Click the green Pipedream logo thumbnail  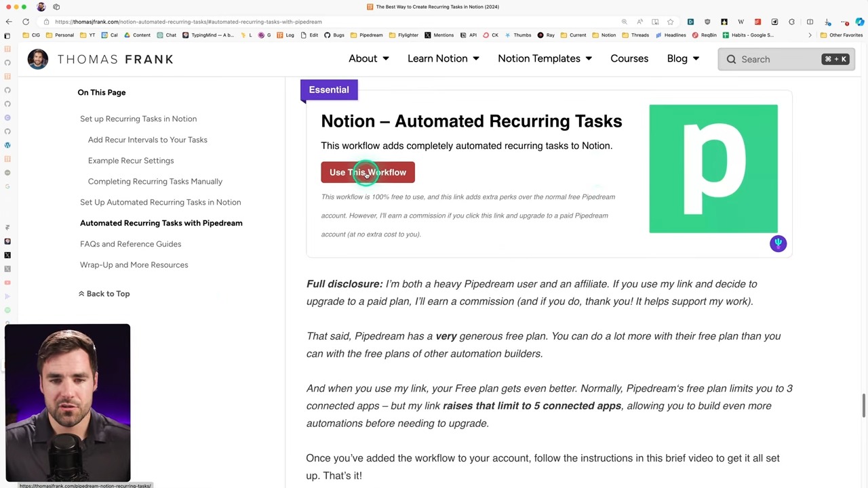713,169
